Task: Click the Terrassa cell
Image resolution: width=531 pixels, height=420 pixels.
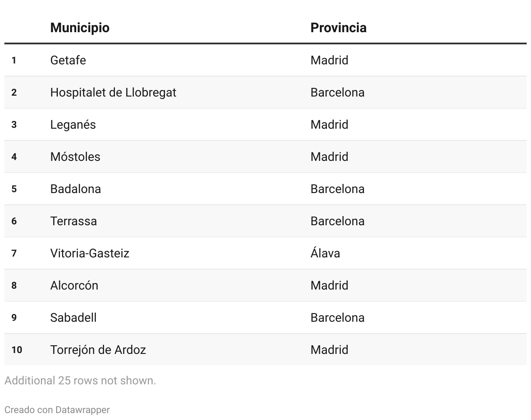Action: click(x=73, y=221)
